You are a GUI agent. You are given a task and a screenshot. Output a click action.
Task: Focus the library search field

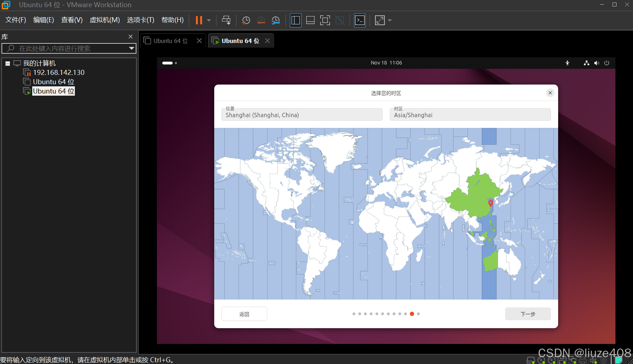(x=68, y=48)
